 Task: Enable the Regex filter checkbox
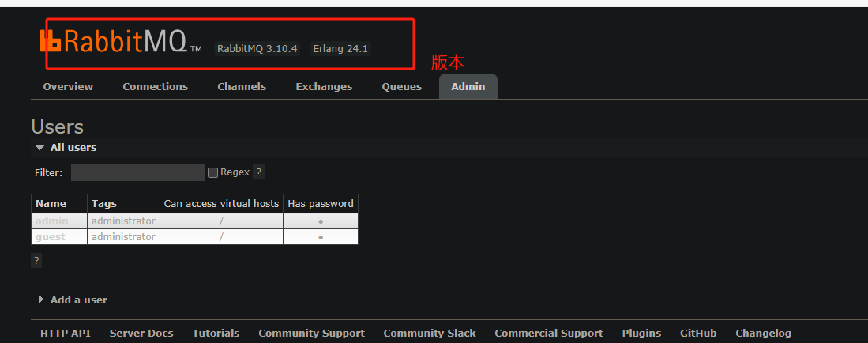click(212, 173)
